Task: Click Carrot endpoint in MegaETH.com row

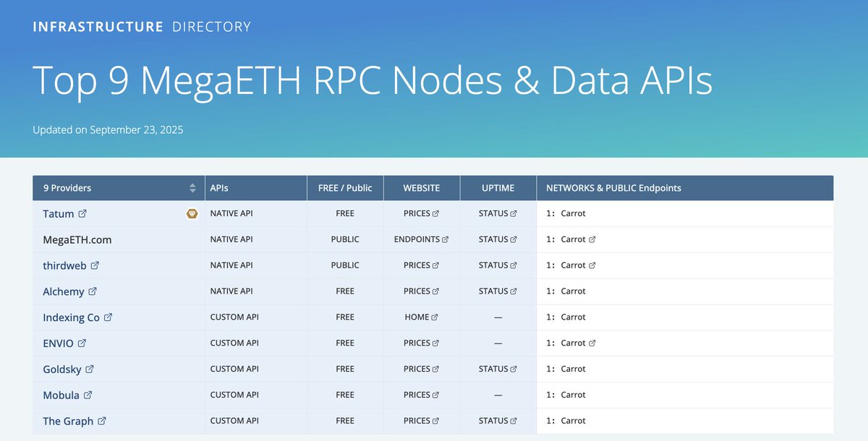Action: pos(573,239)
